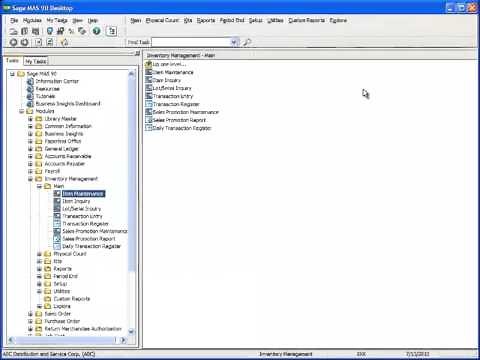
Task: Click Lot/Serial Inquiry icon in right pane
Action: click(149, 88)
